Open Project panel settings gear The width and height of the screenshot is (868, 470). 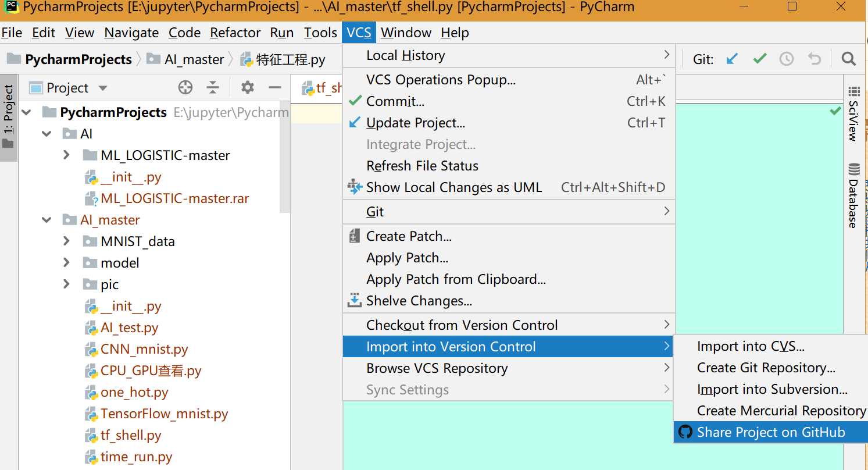[x=248, y=88]
